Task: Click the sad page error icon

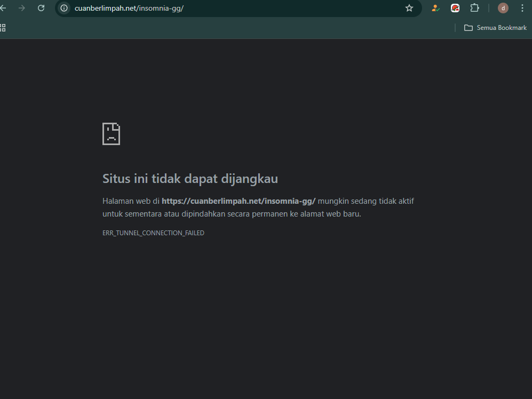Action: (x=112, y=134)
